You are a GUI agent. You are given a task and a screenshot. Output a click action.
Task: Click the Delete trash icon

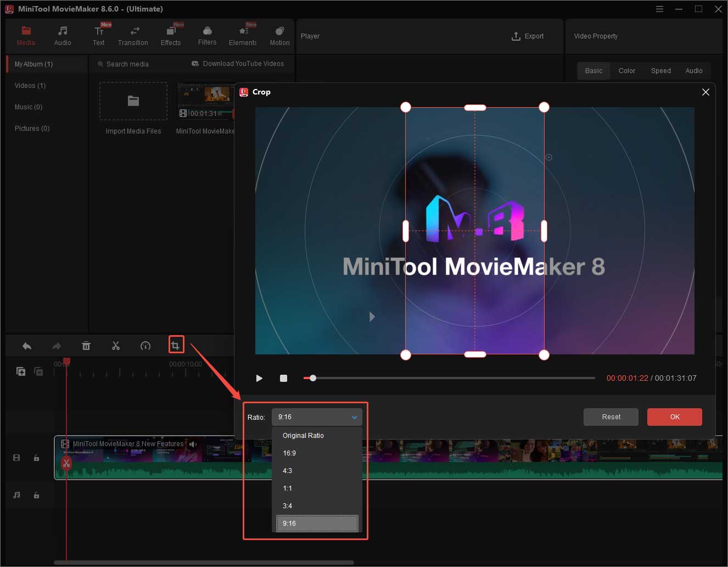tap(86, 346)
